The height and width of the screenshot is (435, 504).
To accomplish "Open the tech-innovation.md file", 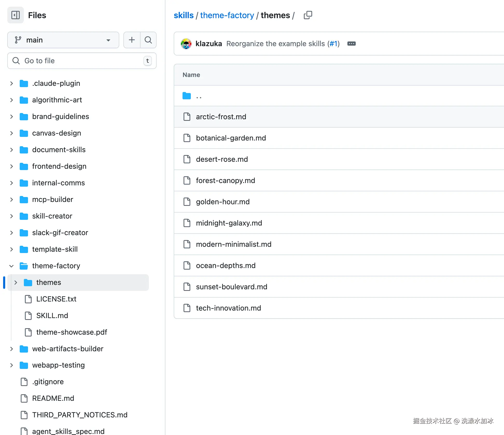I will [228, 308].
